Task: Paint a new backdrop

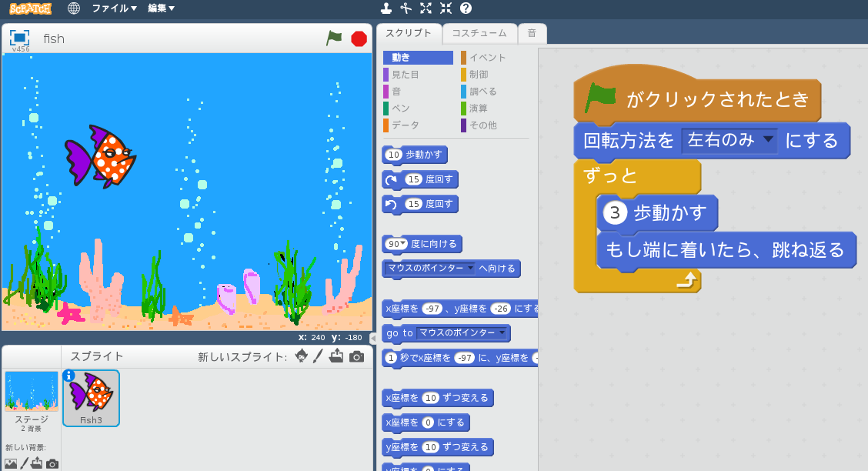Action: [25, 463]
